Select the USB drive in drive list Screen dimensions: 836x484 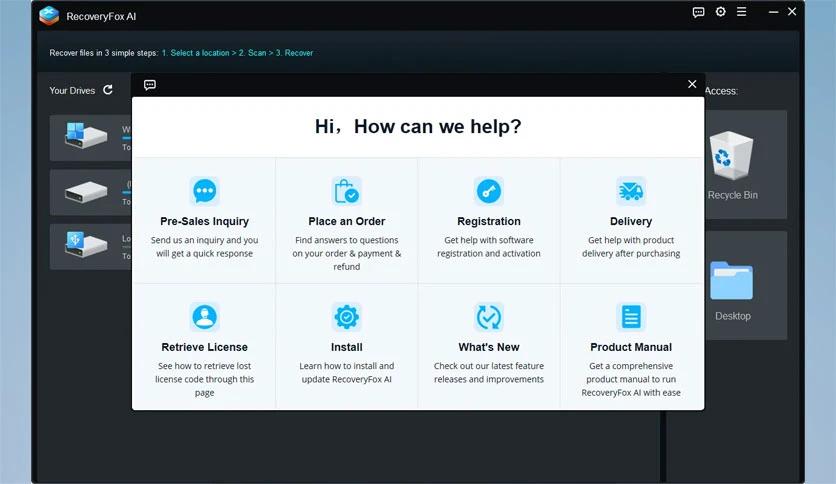click(x=90, y=245)
